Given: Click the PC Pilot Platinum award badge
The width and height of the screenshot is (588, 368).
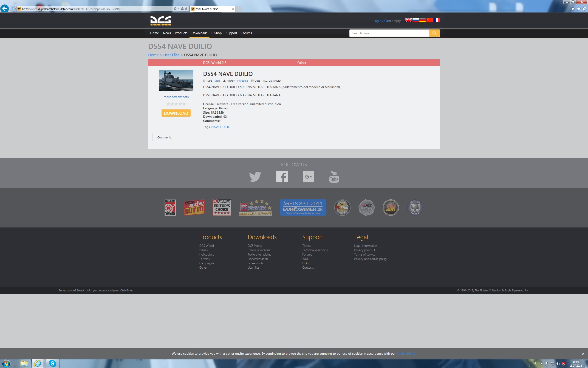Looking at the screenshot, I should pyautogui.click(x=366, y=208).
